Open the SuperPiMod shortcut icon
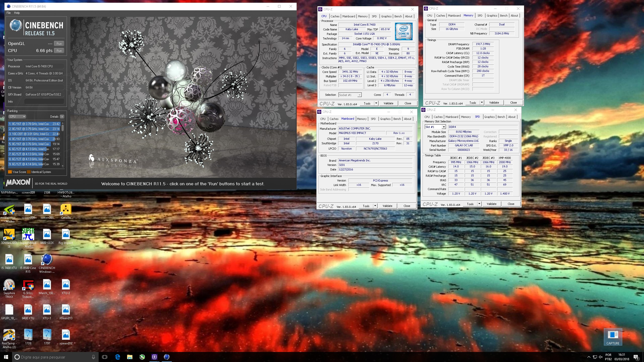The height and width of the screenshot is (362, 644). tap(28, 234)
